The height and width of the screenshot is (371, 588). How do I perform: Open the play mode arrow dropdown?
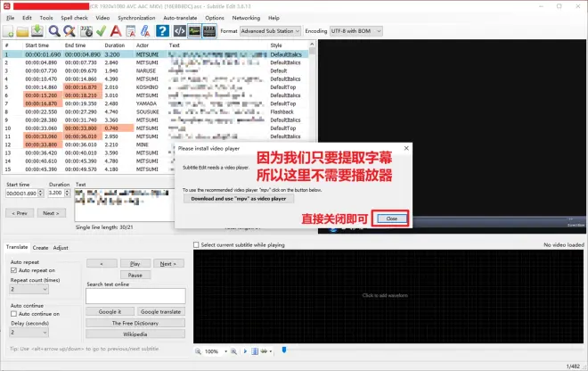click(x=271, y=351)
